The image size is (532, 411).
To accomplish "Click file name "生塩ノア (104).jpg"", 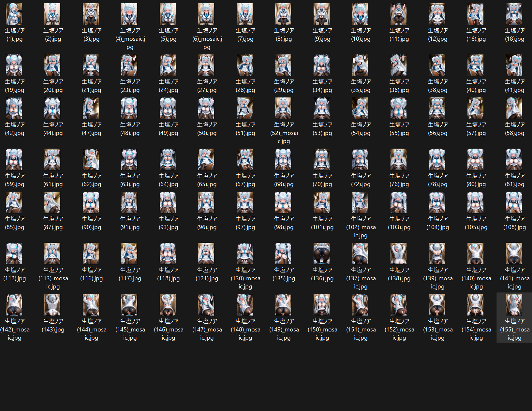I will pos(437,223).
